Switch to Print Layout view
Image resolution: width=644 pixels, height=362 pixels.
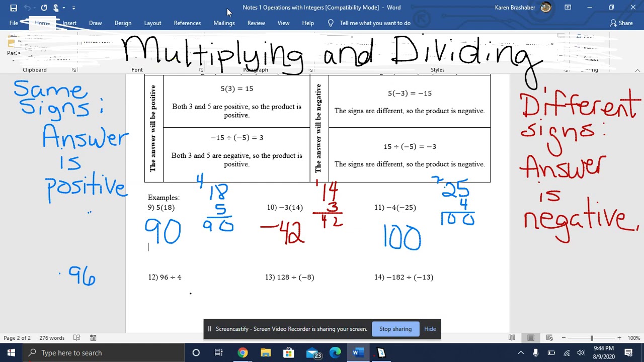coord(531,338)
